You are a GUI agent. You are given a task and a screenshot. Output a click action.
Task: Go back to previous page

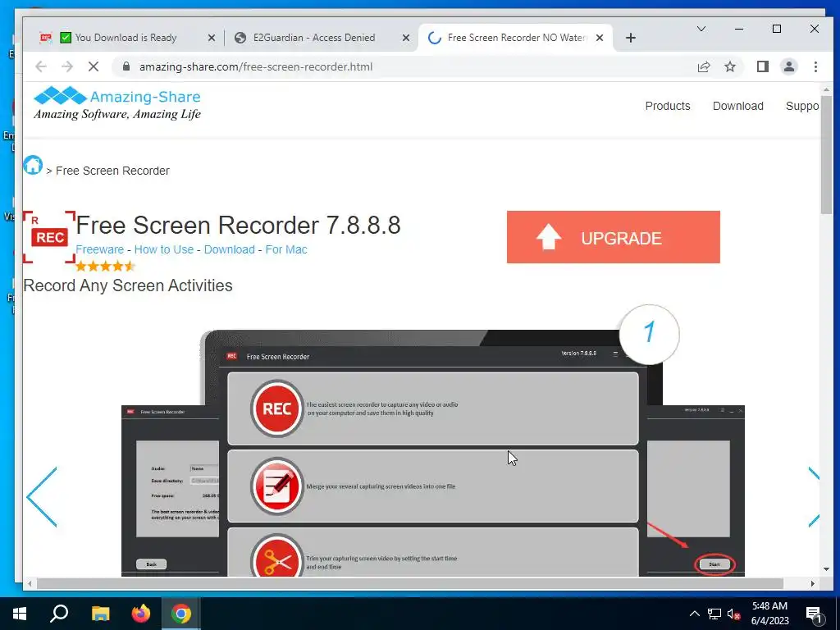click(x=41, y=66)
